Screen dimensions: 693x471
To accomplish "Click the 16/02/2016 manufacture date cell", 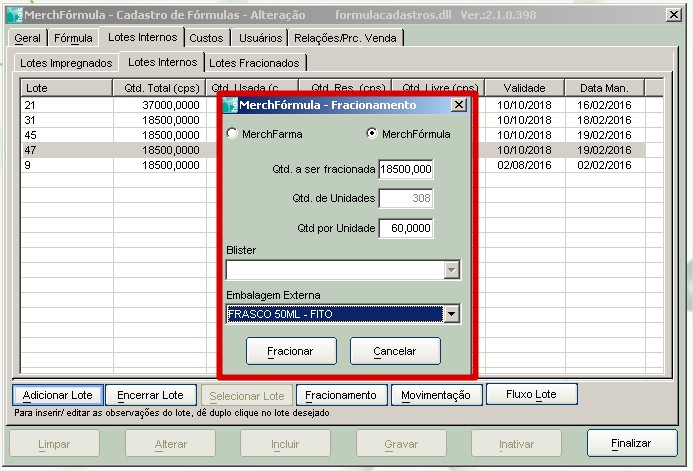I will (604, 105).
